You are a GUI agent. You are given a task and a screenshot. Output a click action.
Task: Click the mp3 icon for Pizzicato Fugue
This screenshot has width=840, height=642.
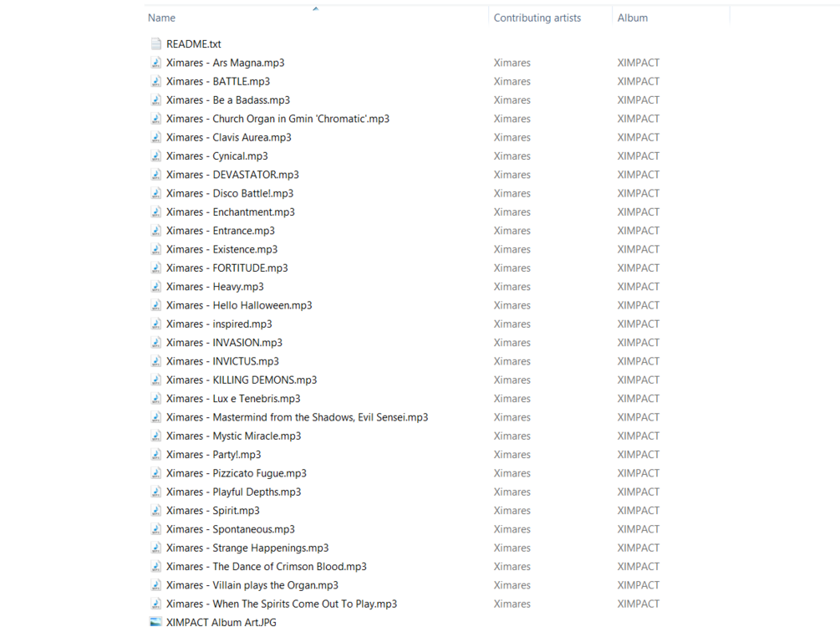click(x=156, y=473)
